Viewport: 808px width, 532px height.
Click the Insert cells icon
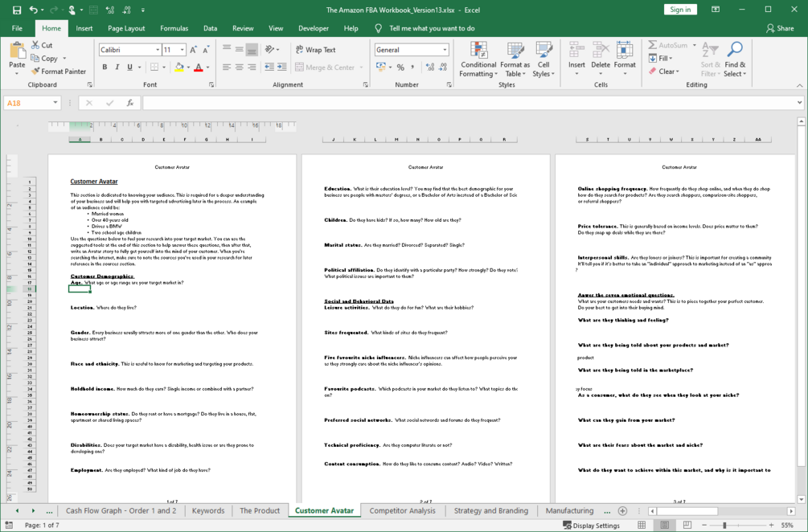point(576,51)
